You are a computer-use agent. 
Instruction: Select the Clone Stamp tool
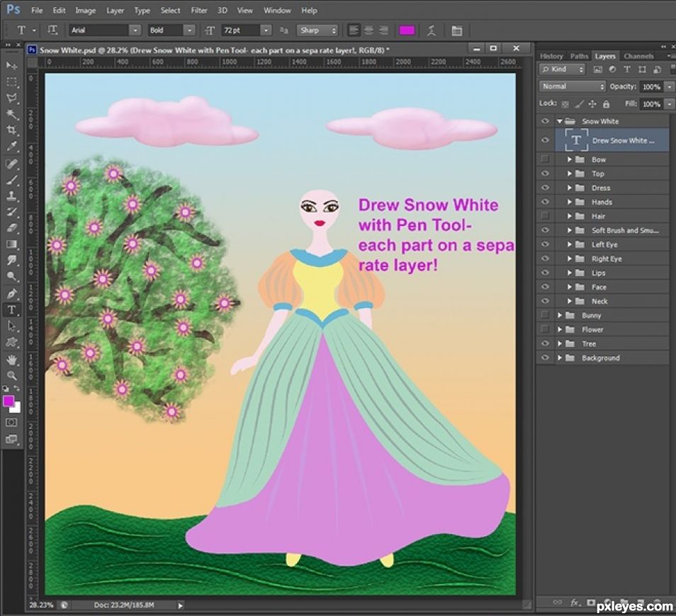tap(11, 195)
